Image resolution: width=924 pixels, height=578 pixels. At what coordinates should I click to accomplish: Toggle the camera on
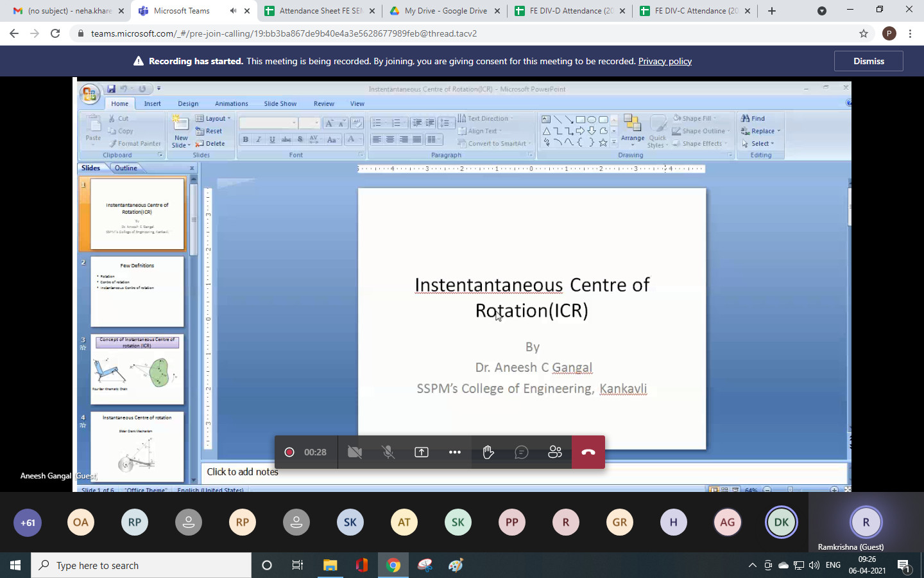click(x=355, y=452)
